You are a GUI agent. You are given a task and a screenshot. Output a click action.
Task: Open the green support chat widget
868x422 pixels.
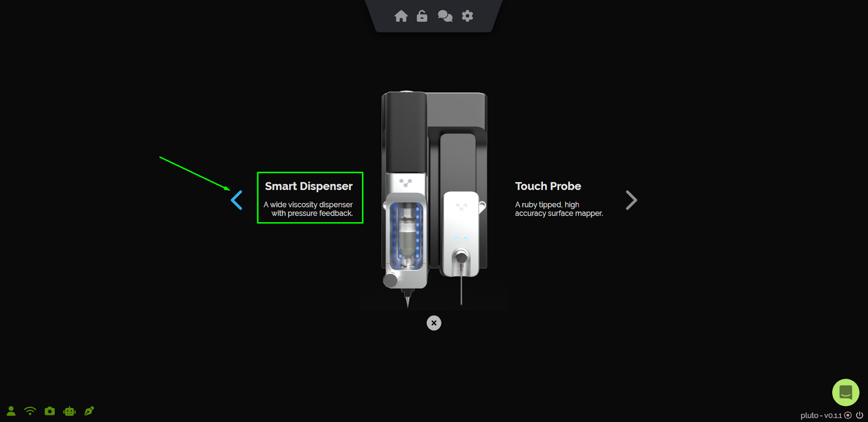[x=846, y=392]
